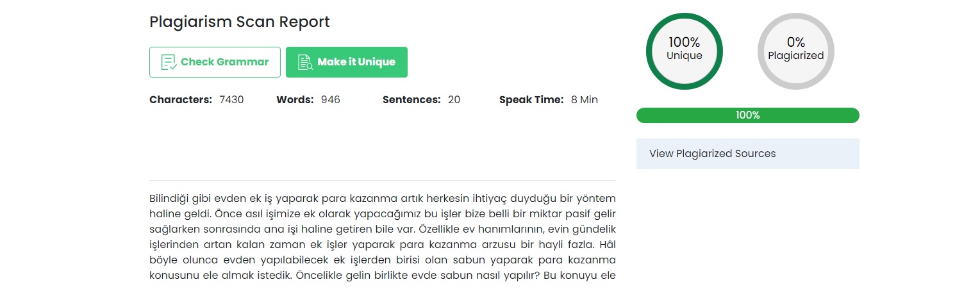Click the horizontal divider above report text
This screenshot has height=298, width=980.
(383, 180)
